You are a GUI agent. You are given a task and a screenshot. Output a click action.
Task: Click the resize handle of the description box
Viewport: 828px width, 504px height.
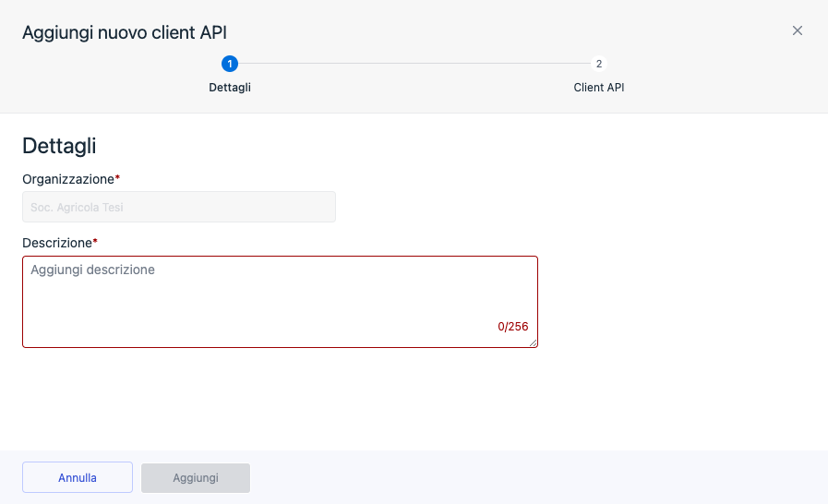pos(533,342)
